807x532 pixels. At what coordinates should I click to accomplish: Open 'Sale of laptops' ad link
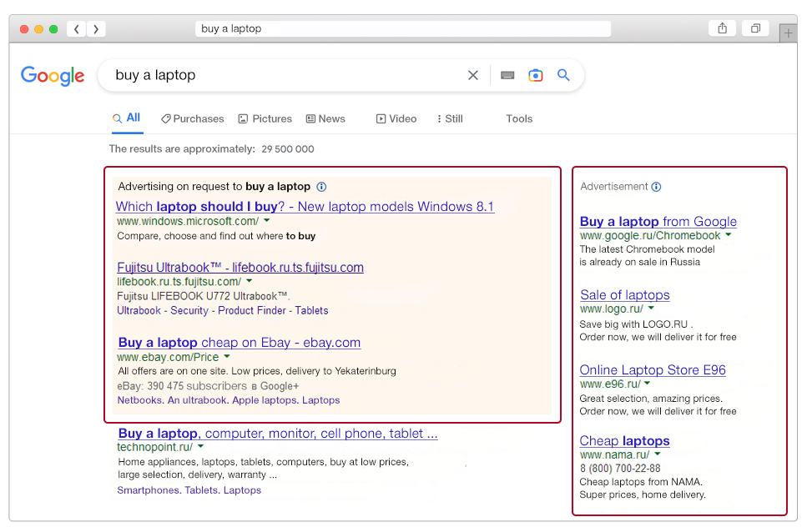625,295
